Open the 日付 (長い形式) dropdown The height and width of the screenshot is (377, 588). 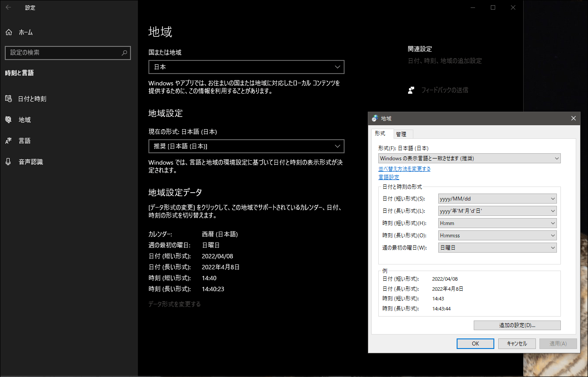[497, 211]
